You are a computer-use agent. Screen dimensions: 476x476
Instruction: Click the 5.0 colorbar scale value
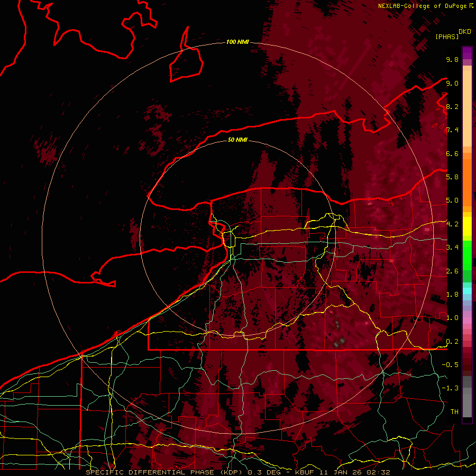pos(452,200)
